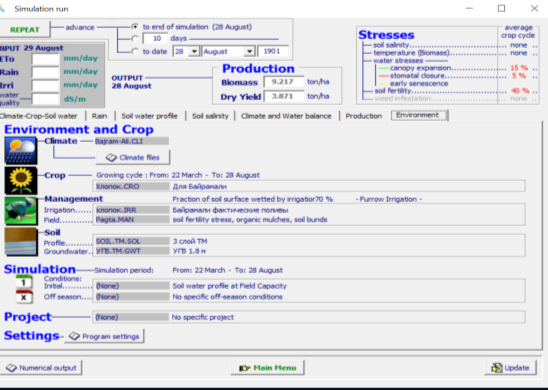Click the Management field icon
548x390 pixels.
(21, 211)
